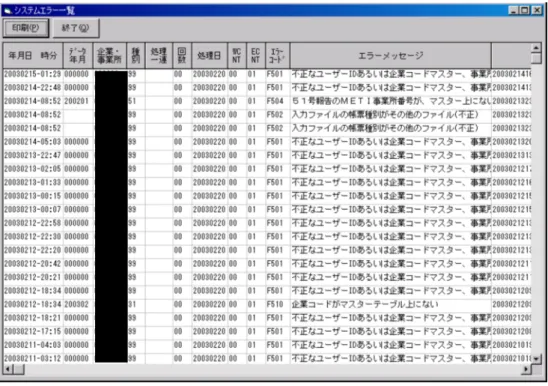Click the F504 error code cell
Image resolution: width=548 pixels, height=386 pixels.
277,101
